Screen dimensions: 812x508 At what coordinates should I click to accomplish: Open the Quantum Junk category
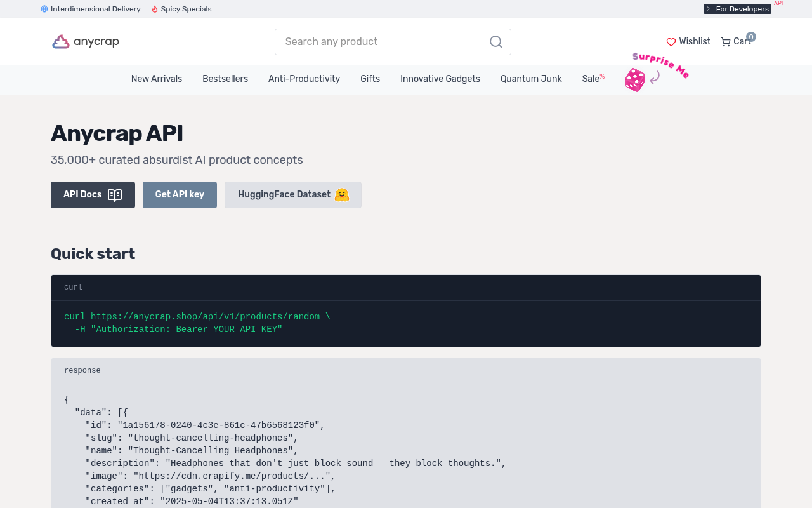click(531, 79)
